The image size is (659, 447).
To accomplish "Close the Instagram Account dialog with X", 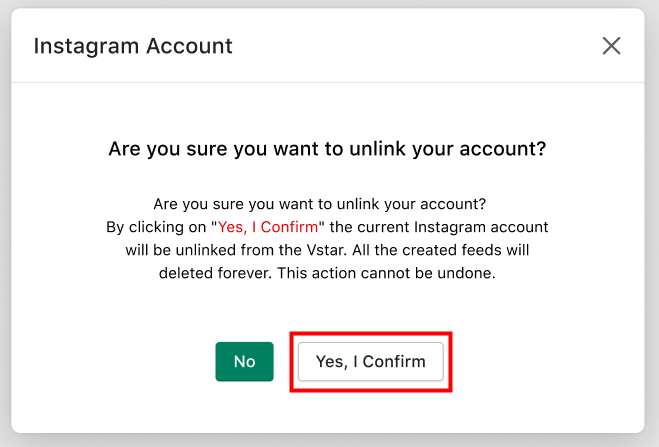I will coord(611,46).
